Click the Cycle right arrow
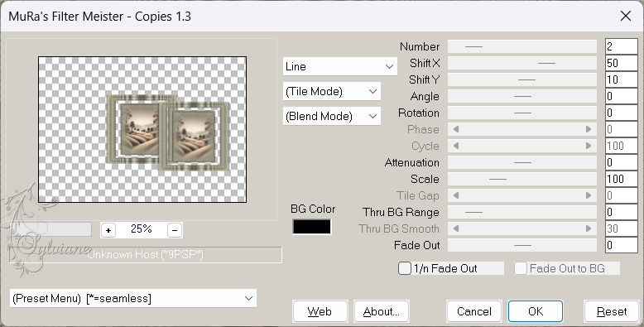The width and height of the screenshot is (644, 327). (x=589, y=146)
